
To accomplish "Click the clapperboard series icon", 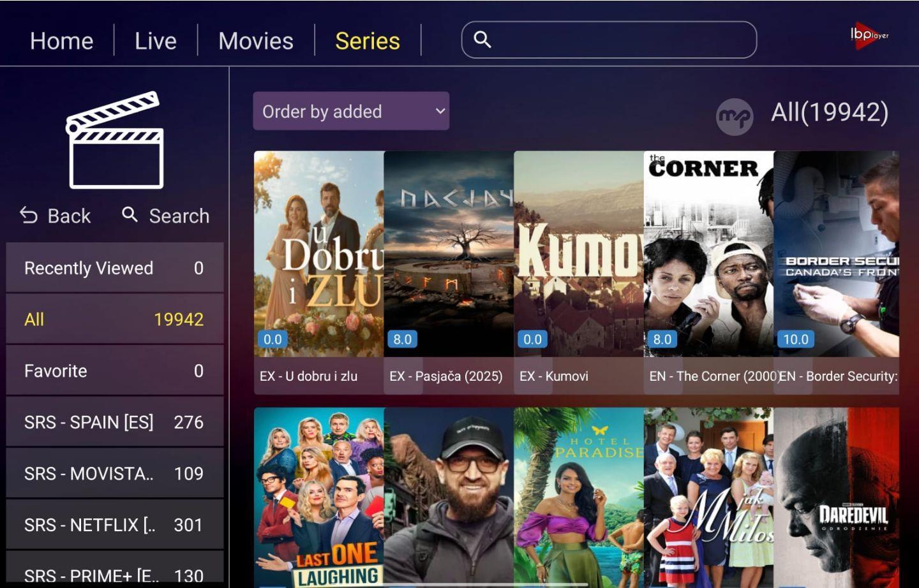I will (115, 140).
